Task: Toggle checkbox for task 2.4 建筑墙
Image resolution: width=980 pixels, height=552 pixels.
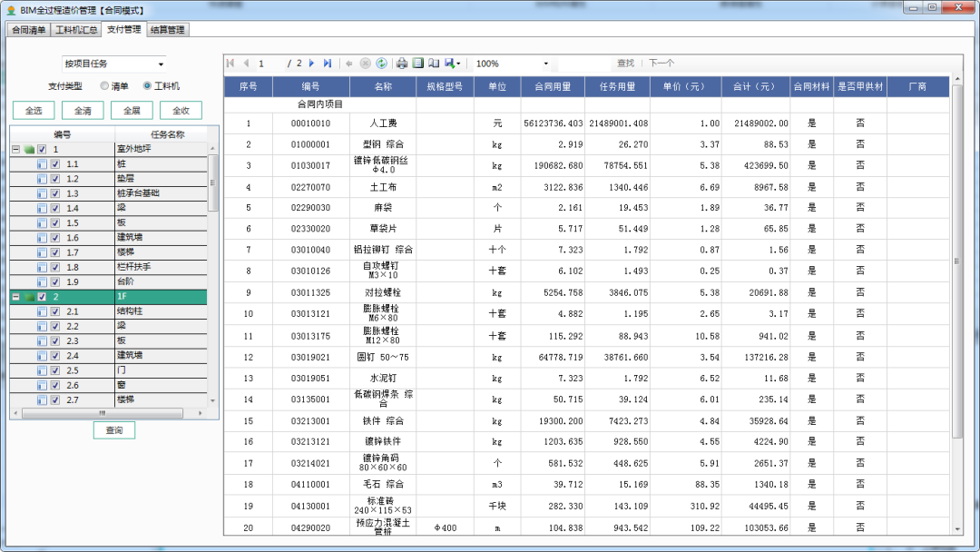Action: [x=55, y=356]
